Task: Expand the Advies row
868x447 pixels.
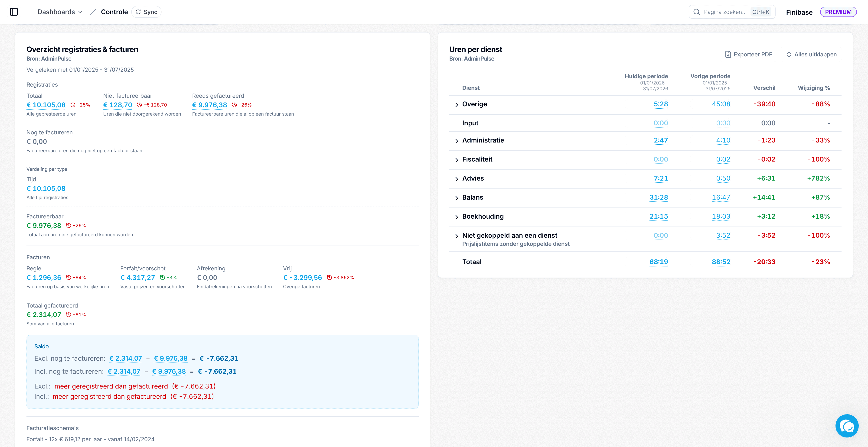Action: click(457, 179)
